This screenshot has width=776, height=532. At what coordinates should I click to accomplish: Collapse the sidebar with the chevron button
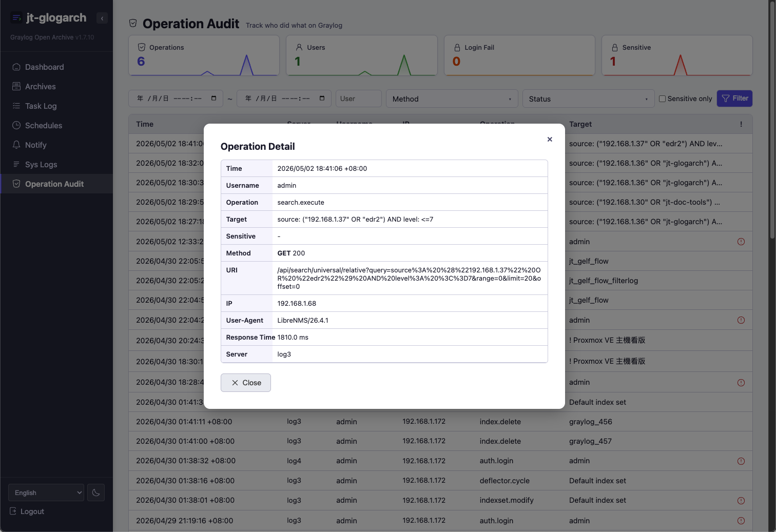coord(102,18)
